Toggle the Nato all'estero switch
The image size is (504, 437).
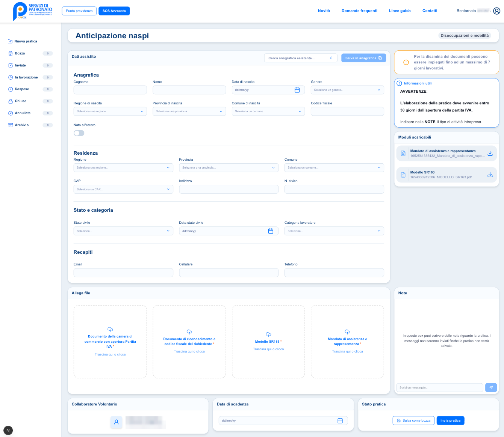point(79,133)
